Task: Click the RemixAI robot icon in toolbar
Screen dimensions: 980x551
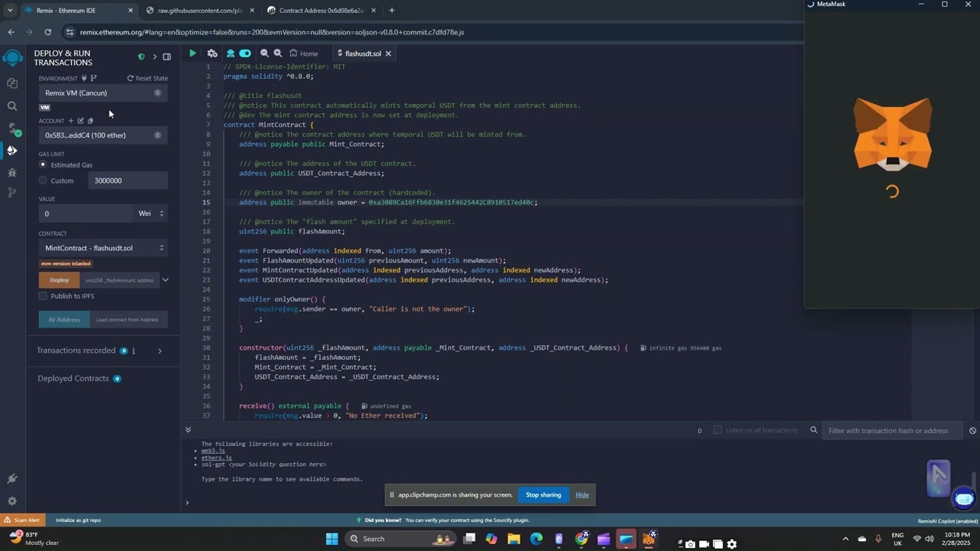Action: coord(230,54)
